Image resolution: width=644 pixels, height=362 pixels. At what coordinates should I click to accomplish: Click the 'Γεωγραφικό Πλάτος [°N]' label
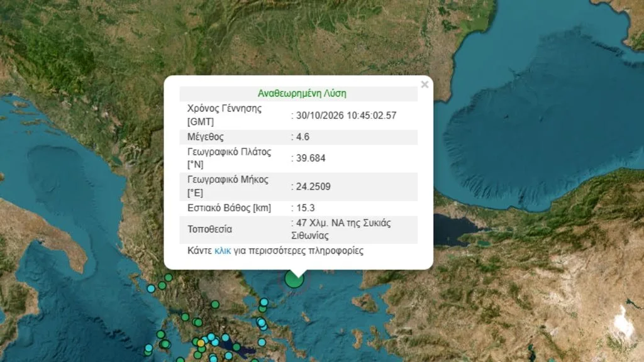(229, 158)
